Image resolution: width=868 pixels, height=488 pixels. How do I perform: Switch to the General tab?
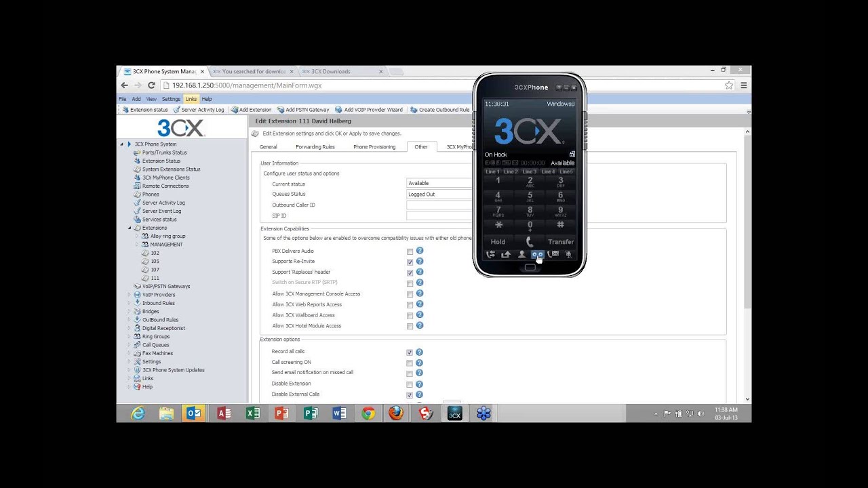(x=268, y=146)
